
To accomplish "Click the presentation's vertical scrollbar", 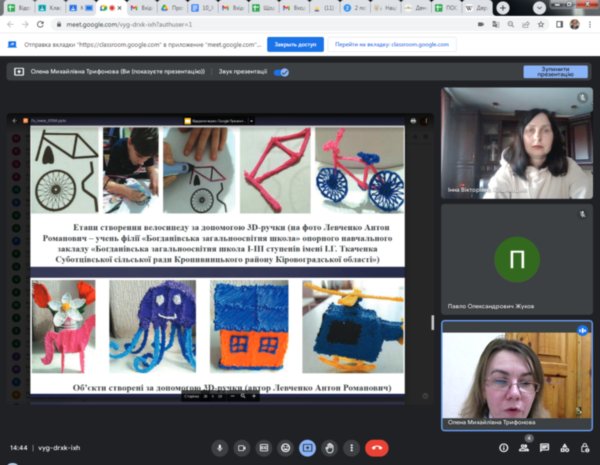I will click(x=432, y=322).
